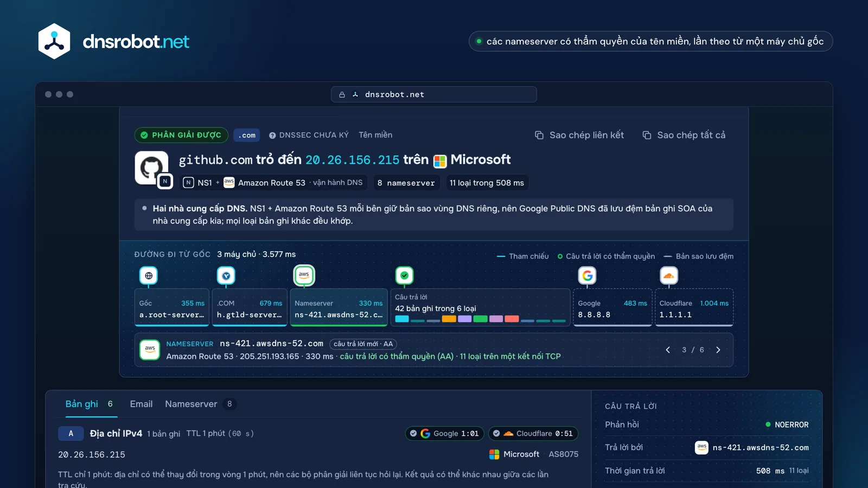Go to the next nameserver with right chevron
This screenshot has height=488, width=868.
click(x=718, y=350)
